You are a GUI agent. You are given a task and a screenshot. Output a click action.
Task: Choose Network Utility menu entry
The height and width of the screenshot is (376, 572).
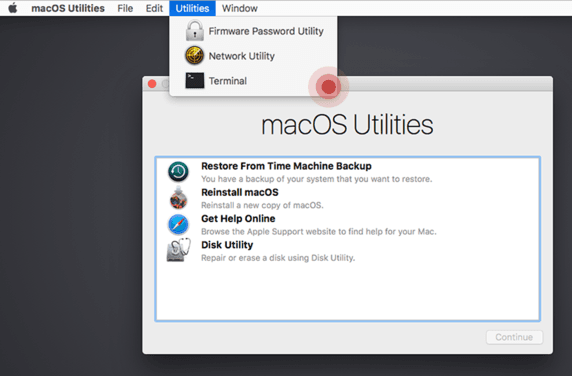(x=254, y=56)
